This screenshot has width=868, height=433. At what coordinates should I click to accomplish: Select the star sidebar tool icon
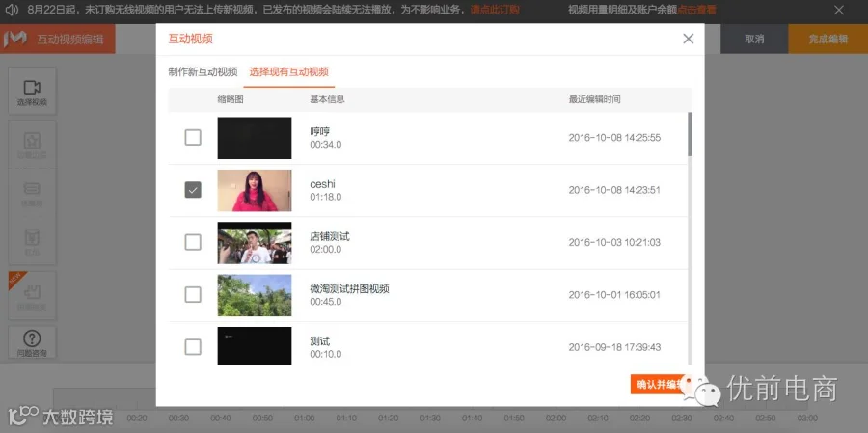(x=32, y=141)
